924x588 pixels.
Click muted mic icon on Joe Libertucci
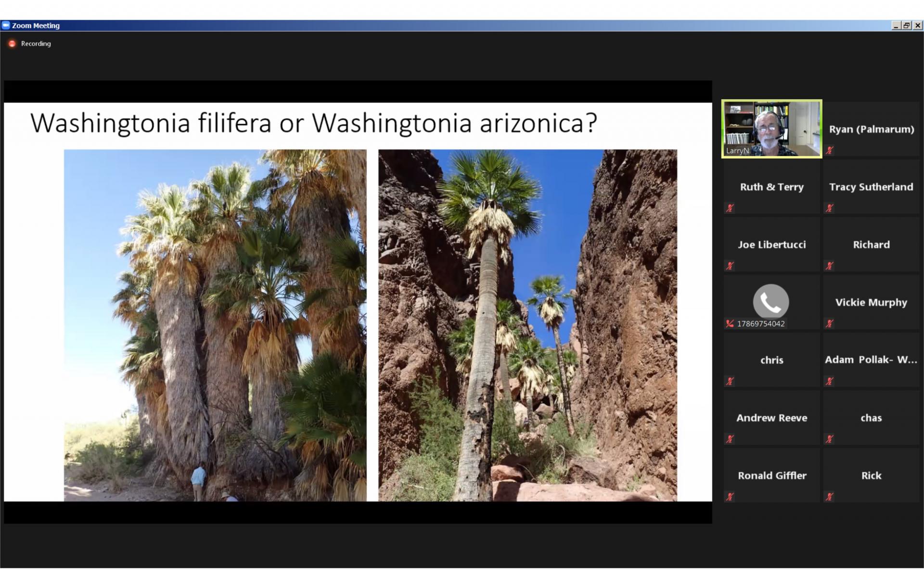(730, 266)
